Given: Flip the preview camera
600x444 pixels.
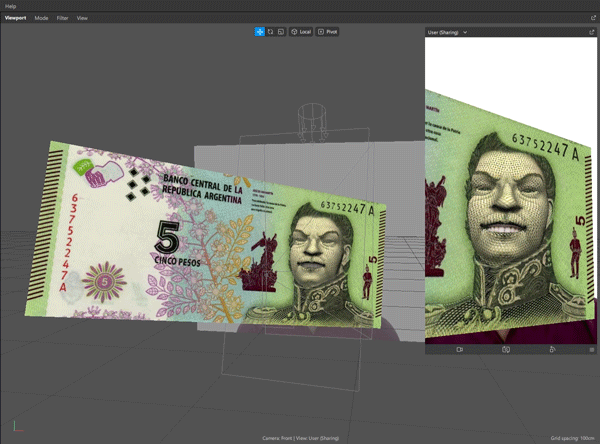Looking at the screenshot, I should [506, 349].
